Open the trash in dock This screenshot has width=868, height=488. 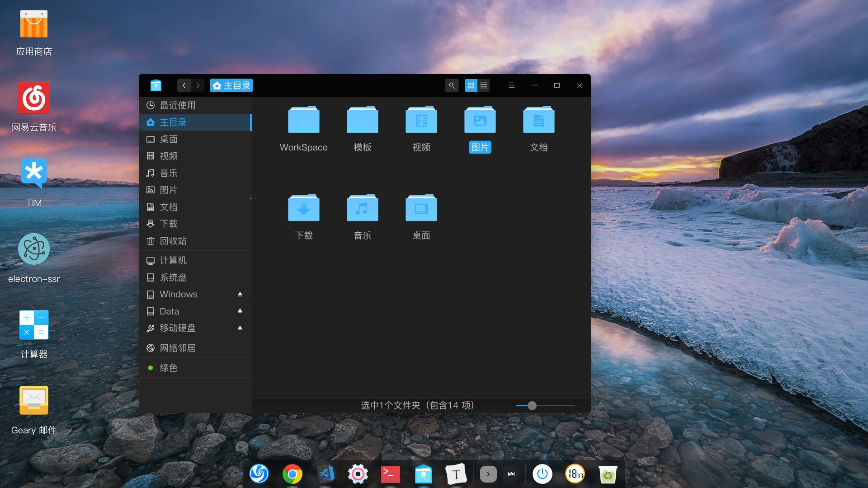tap(608, 474)
